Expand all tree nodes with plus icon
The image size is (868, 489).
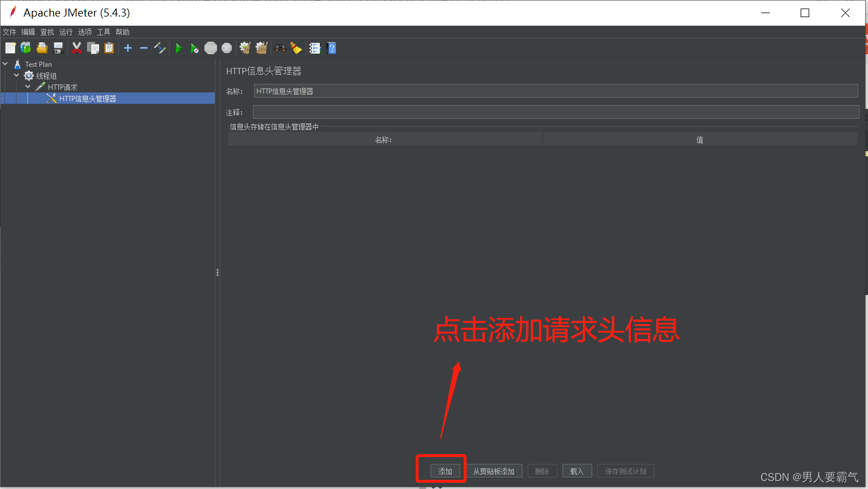pyautogui.click(x=128, y=48)
